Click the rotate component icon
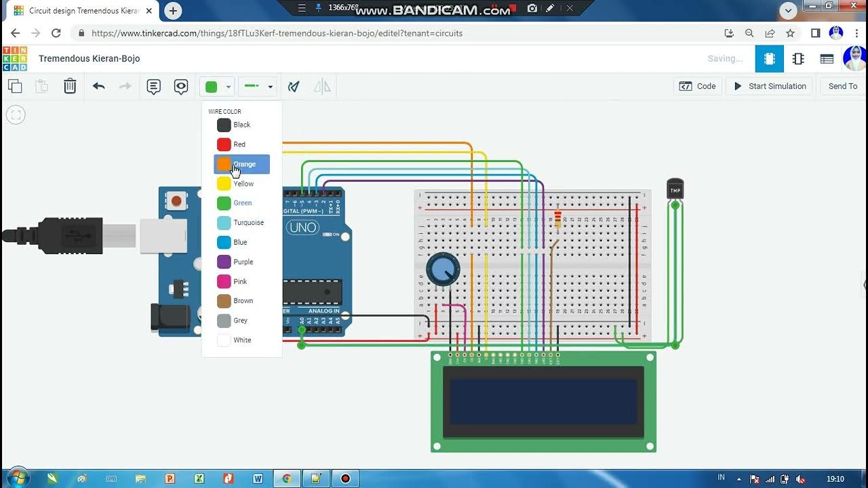This screenshot has width=868, height=488. (294, 86)
